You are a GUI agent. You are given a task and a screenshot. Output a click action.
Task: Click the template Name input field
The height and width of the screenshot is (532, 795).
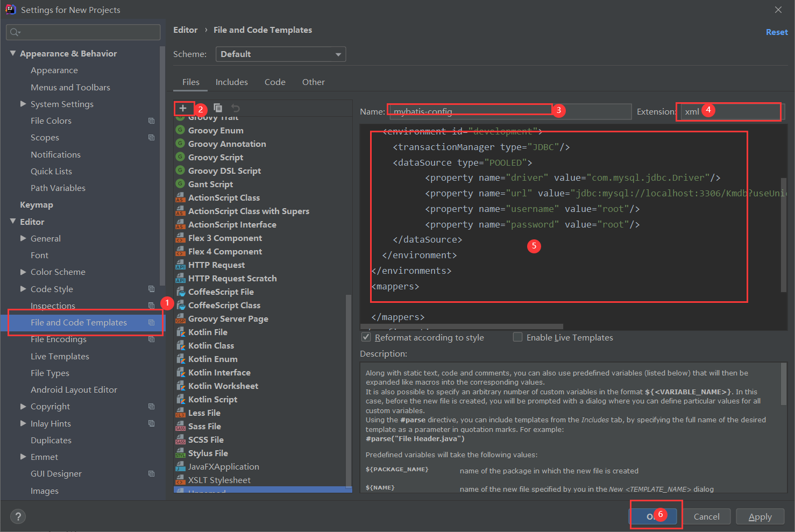(510, 111)
